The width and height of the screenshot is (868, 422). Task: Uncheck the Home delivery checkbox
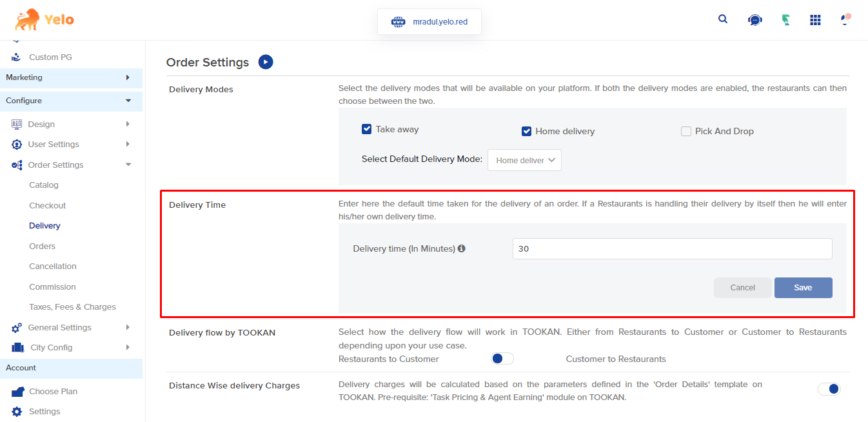(527, 132)
